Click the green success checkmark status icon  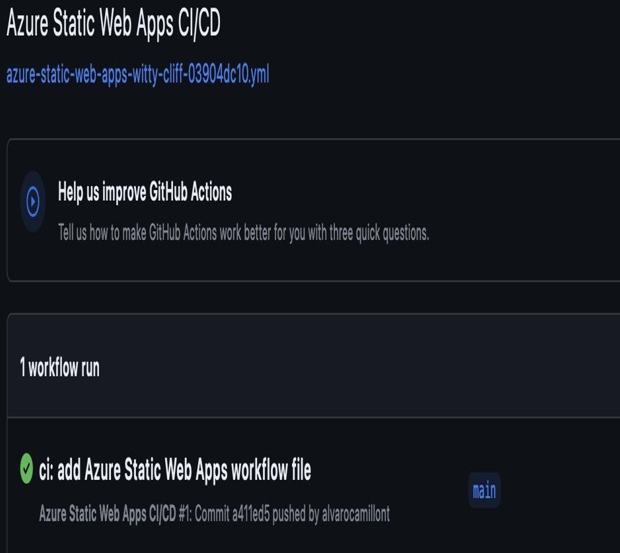[26, 468]
